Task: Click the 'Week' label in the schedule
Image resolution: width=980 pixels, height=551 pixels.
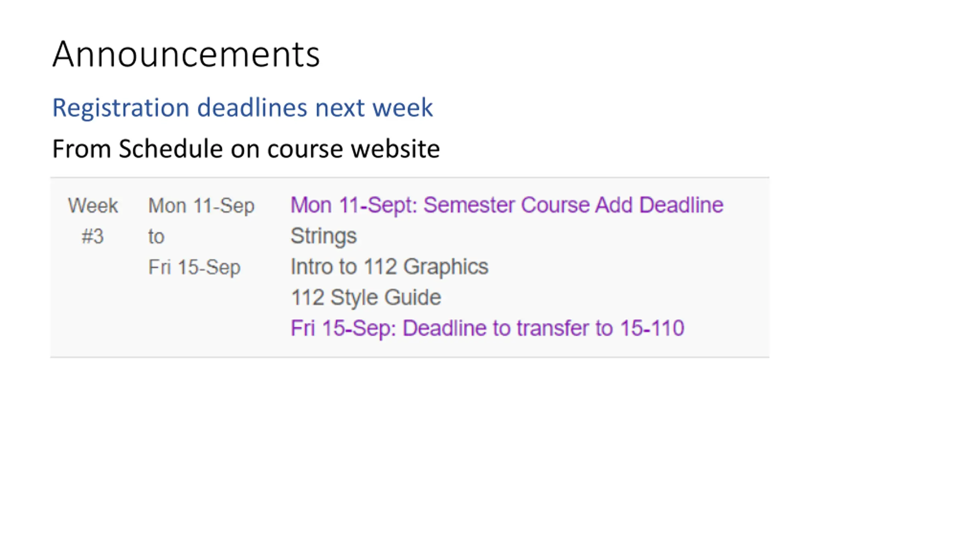Action: tap(93, 205)
